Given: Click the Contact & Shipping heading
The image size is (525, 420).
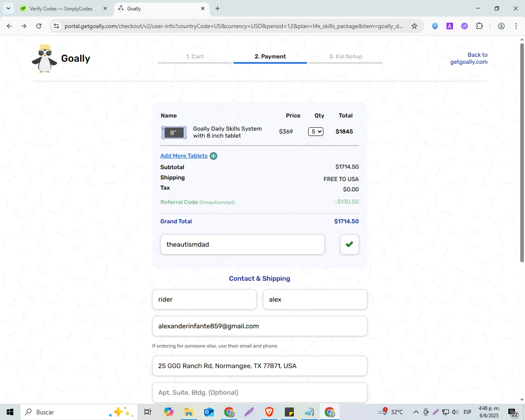Looking at the screenshot, I should [260, 279].
